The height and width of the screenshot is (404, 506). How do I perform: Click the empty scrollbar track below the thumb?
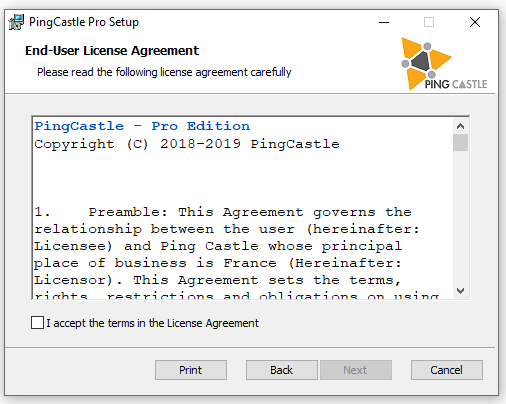point(461,217)
